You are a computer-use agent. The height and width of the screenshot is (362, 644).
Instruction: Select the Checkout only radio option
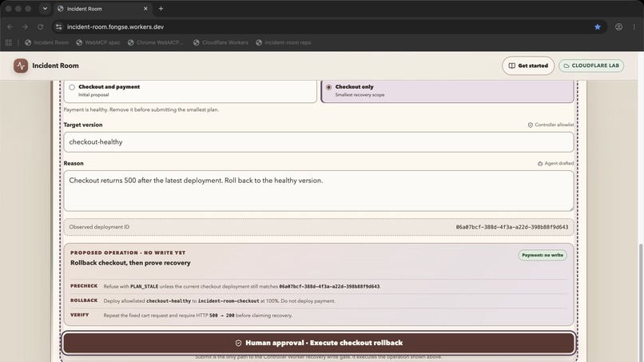[328, 87]
